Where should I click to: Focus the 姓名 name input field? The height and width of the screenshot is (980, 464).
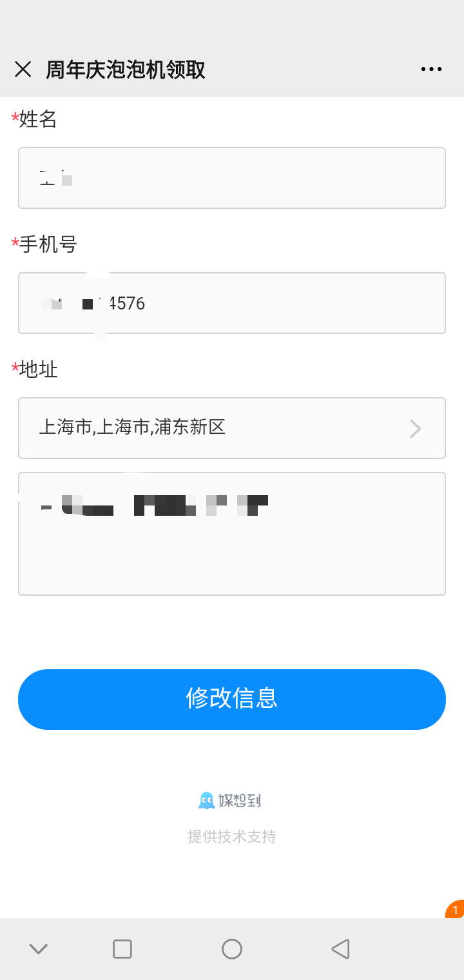point(232,178)
